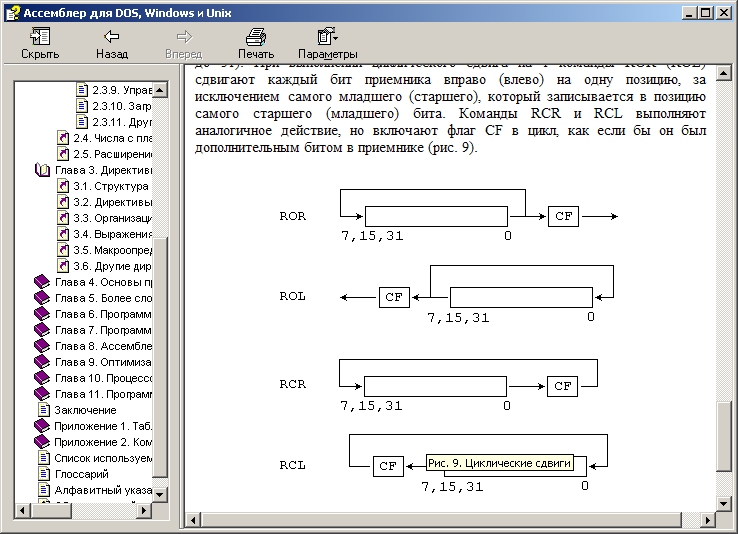
Task: Maximize the help window
Action: [x=706, y=13]
